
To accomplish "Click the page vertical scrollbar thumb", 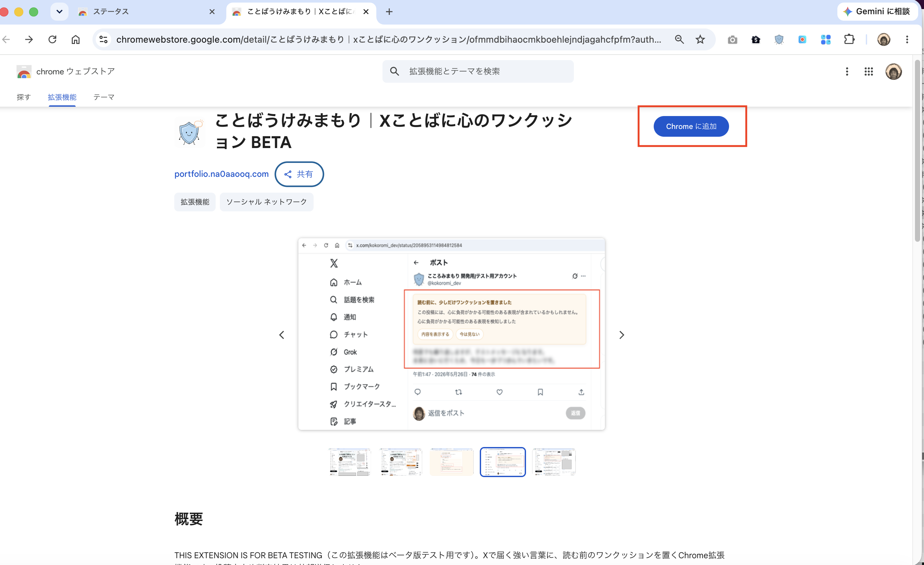I will (918, 150).
